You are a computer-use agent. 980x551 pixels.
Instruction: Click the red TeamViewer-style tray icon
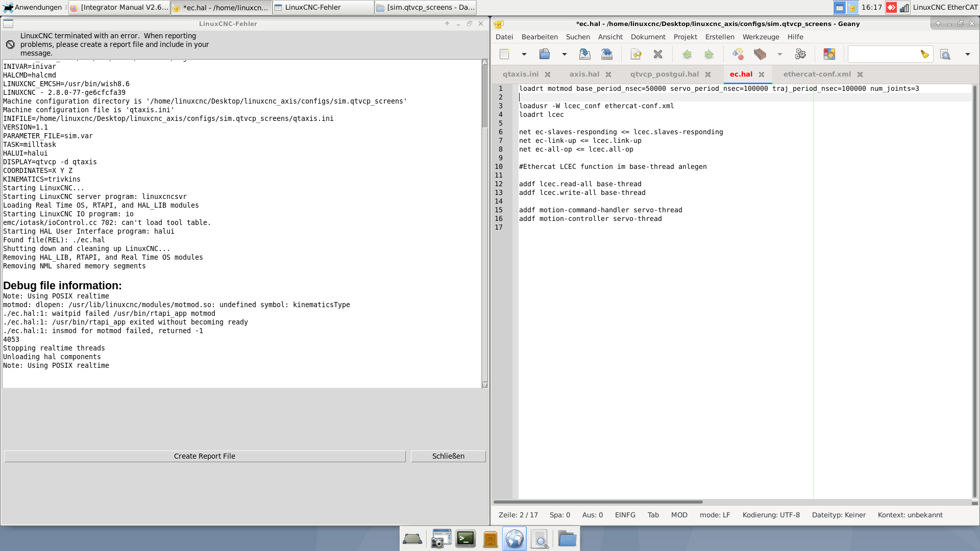point(891,7)
